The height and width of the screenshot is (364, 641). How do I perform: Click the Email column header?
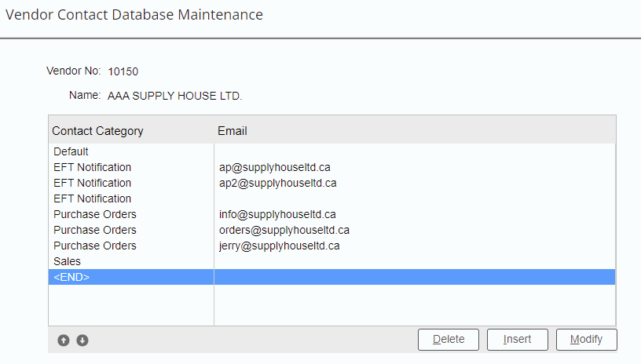coord(233,131)
